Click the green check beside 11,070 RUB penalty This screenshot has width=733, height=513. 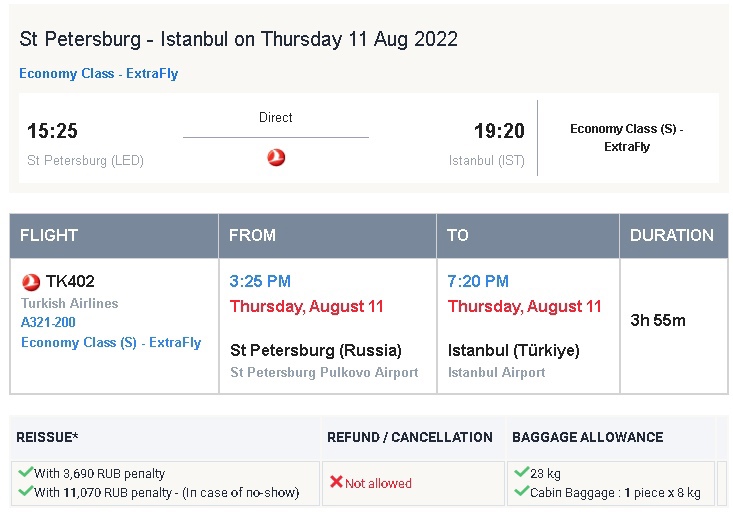click(25, 491)
